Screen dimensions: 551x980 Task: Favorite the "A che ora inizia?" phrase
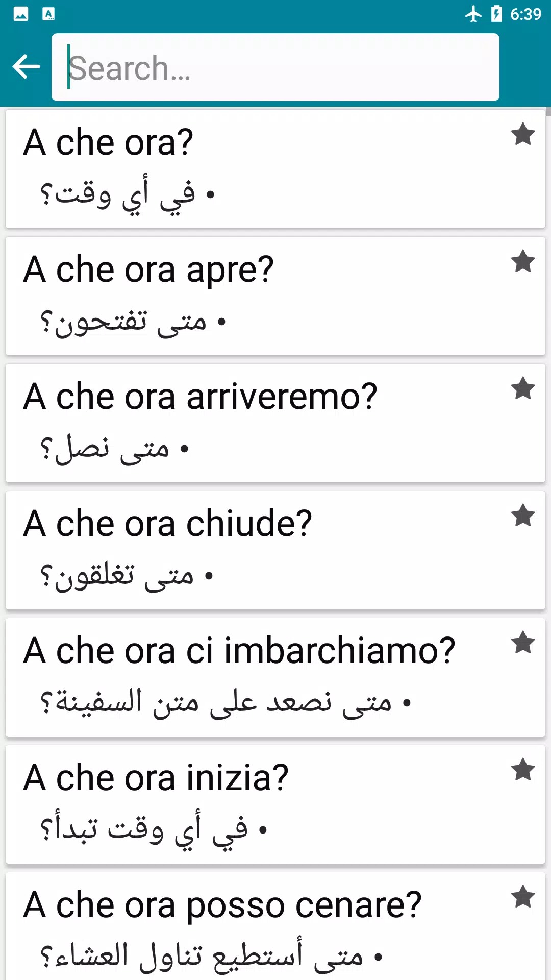(523, 770)
